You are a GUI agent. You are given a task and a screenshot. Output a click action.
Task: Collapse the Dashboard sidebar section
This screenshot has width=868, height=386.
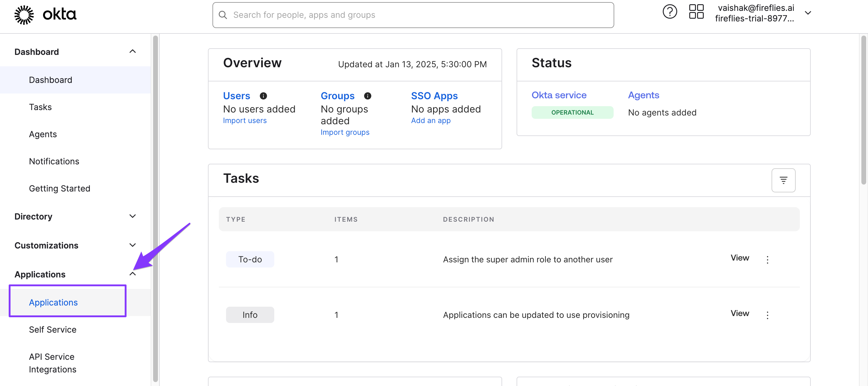(132, 52)
